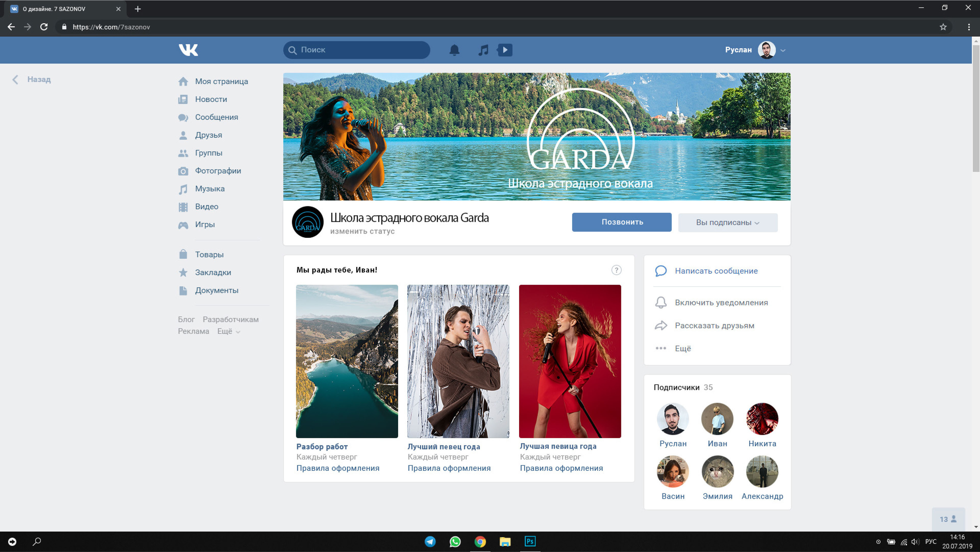
Task: Expand the Вы подписаны dropdown
Action: 727,223
